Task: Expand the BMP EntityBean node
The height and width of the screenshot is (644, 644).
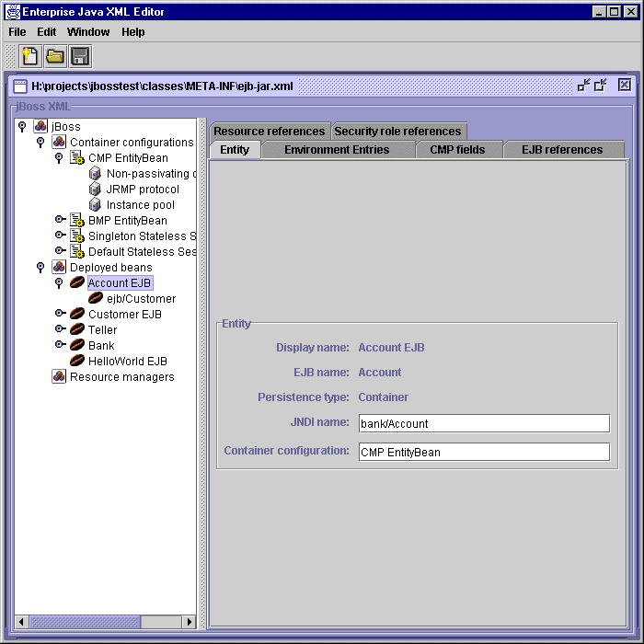Action: (x=59, y=220)
